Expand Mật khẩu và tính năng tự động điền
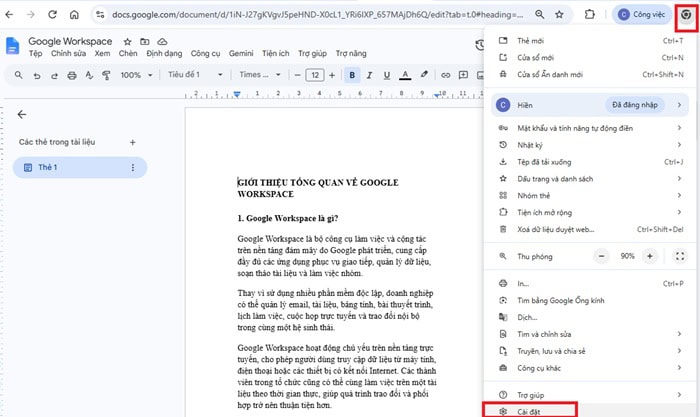The image size is (700, 417). click(590, 128)
